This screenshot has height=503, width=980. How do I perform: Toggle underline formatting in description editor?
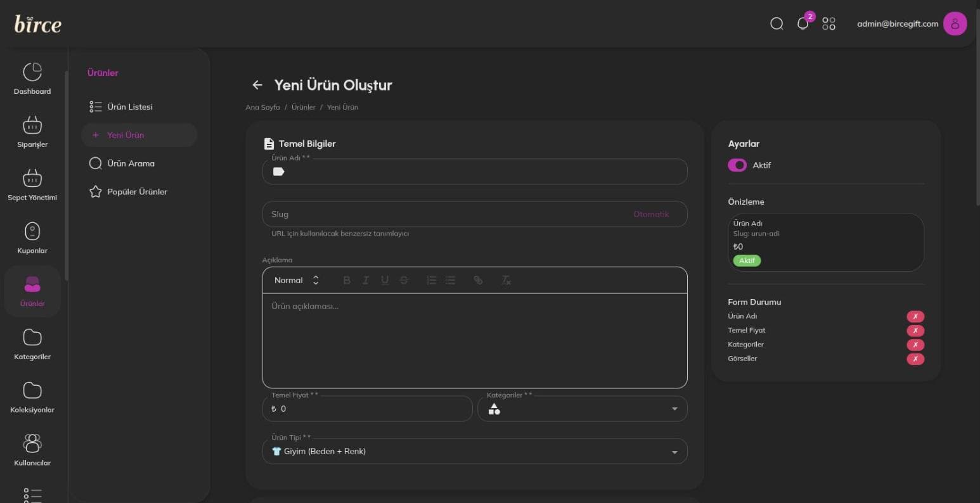pyautogui.click(x=385, y=280)
